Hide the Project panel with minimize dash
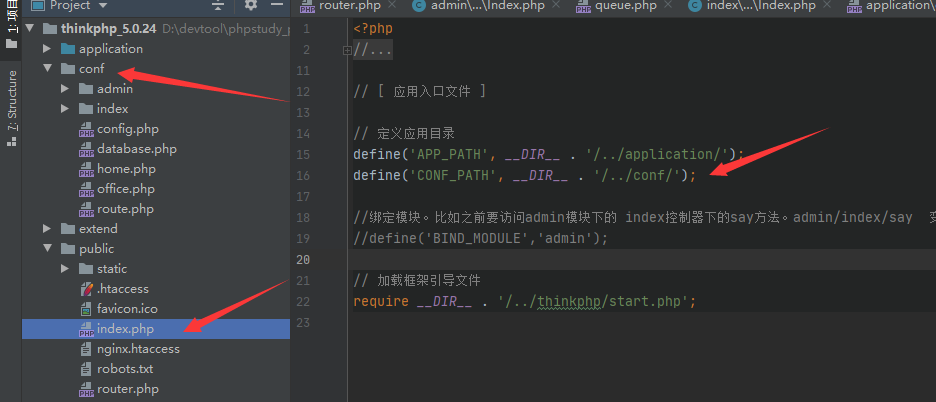This screenshot has height=402, width=936. [x=276, y=4]
